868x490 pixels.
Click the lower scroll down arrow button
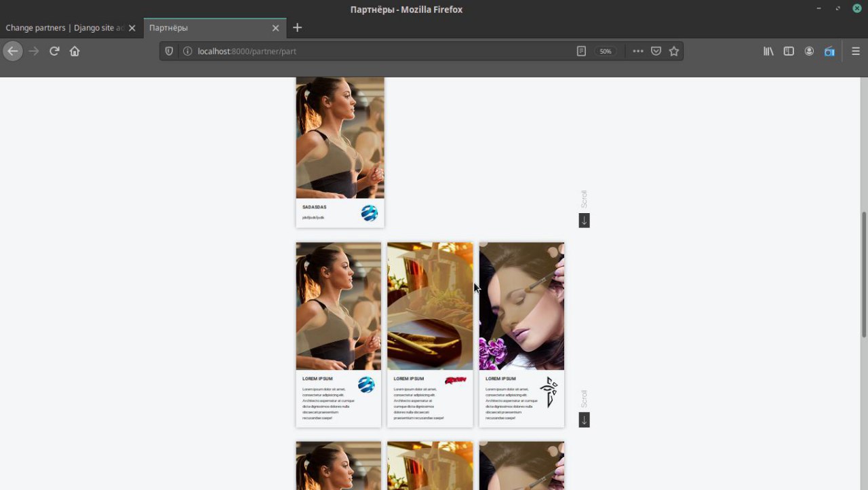(x=584, y=420)
